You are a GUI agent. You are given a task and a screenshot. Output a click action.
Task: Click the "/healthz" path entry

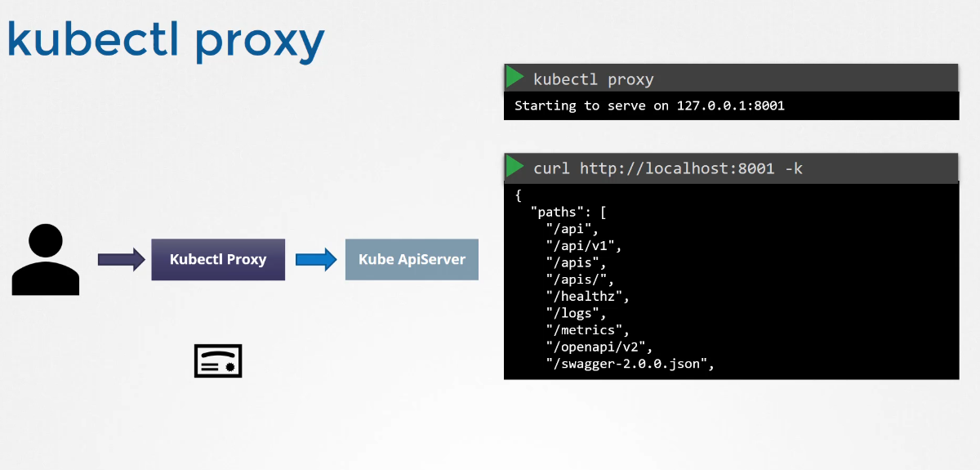click(x=588, y=297)
